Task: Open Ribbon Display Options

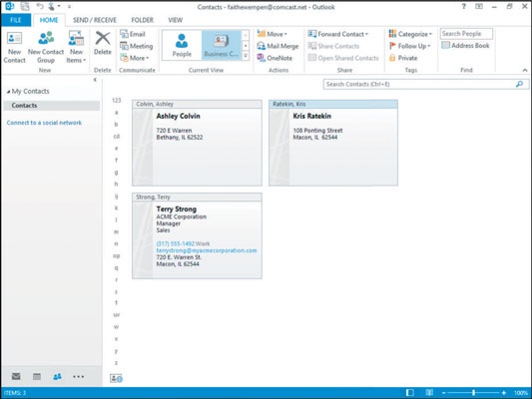Action: (479, 6)
